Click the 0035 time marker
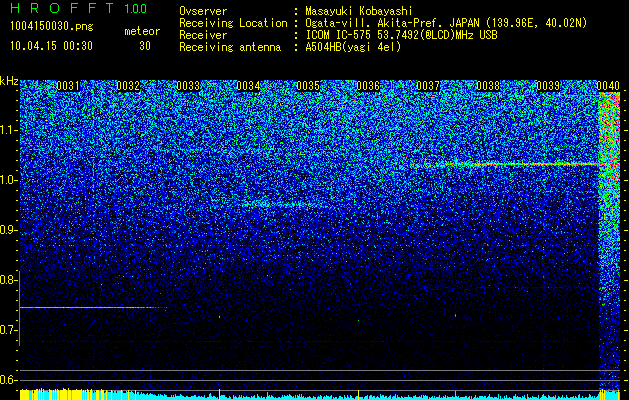Viewport: 629px width, 400px height. 308,86
